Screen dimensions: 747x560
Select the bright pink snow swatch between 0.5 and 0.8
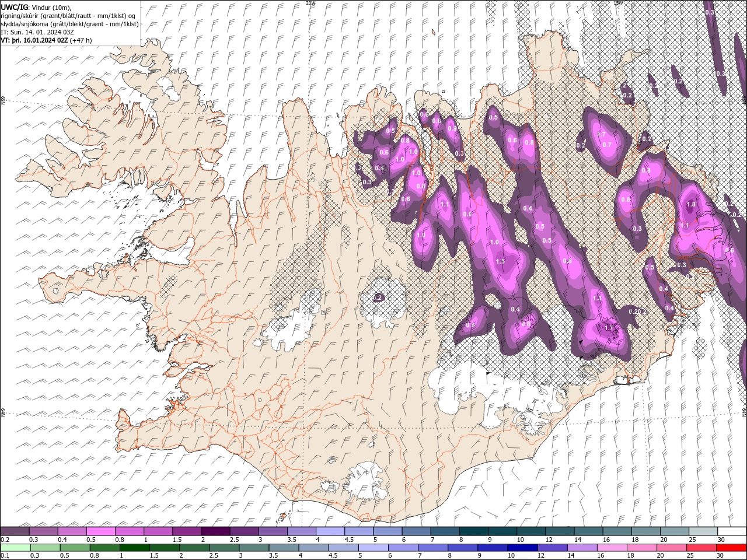coord(100,531)
